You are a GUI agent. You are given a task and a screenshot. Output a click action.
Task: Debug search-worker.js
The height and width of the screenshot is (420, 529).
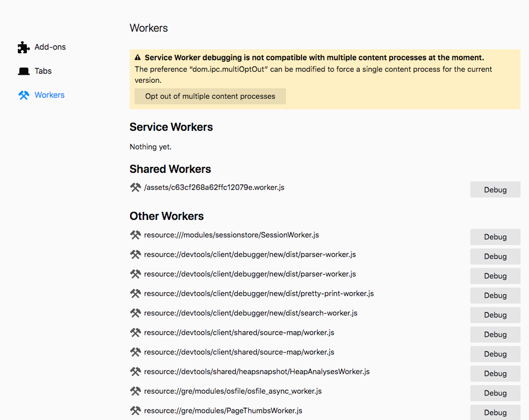pos(495,315)
